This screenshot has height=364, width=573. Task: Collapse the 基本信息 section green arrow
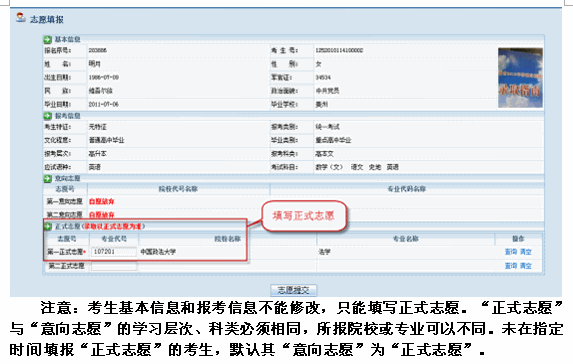coord(48,39)
